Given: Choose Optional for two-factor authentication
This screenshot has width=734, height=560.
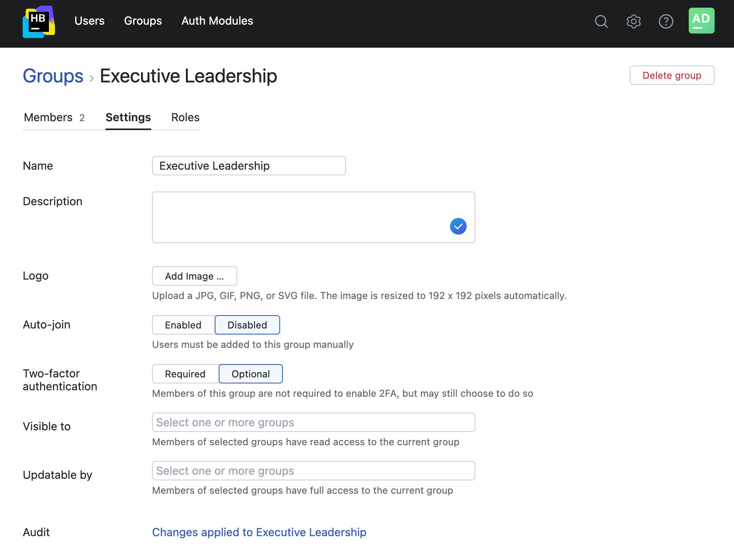Looking at the screenshot, I should (x=251, y=374).
